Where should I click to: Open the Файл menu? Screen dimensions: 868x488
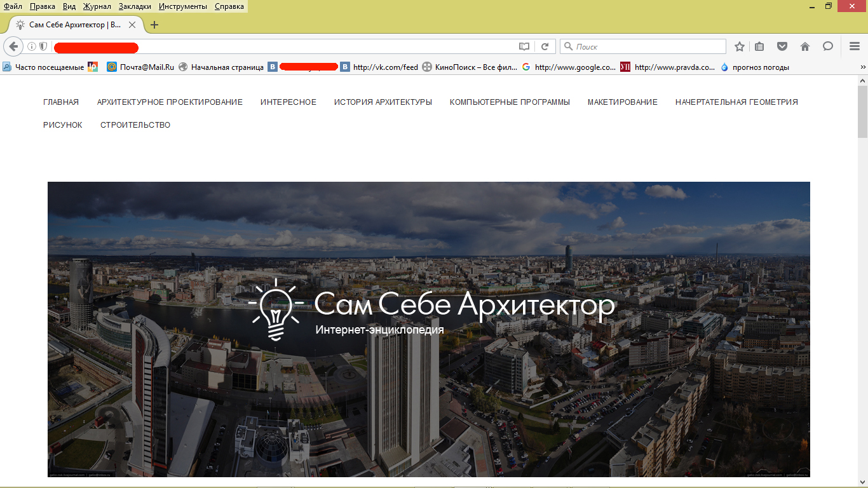[13, 6]
